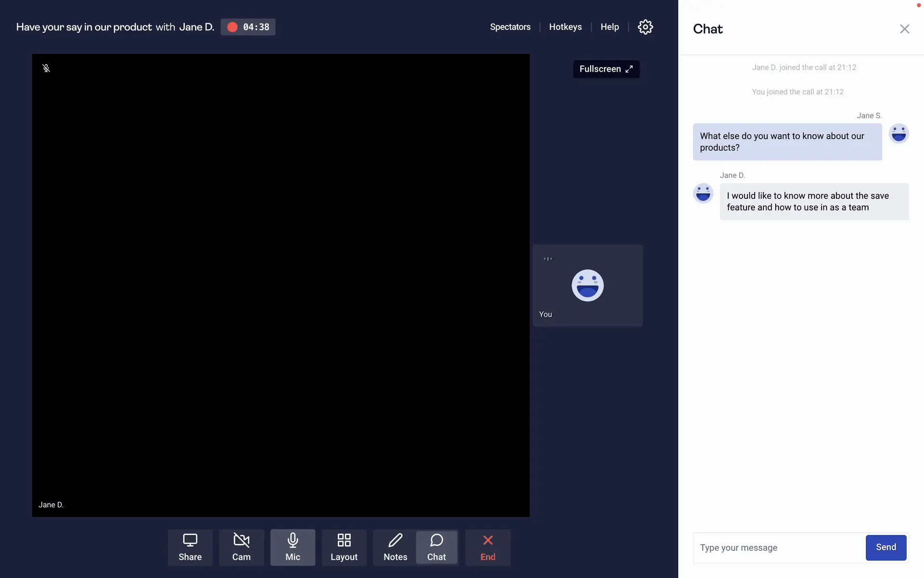Image resolution: width=924 pixels, height=578 pixels.
Task: Click the Help link
Action: click(x=609, y=27)
